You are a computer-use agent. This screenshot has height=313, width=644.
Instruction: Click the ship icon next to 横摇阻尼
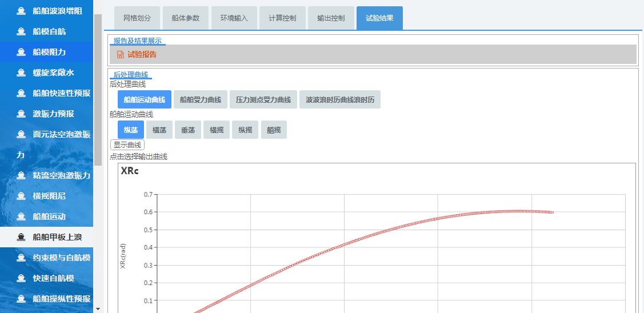(21, 196)
